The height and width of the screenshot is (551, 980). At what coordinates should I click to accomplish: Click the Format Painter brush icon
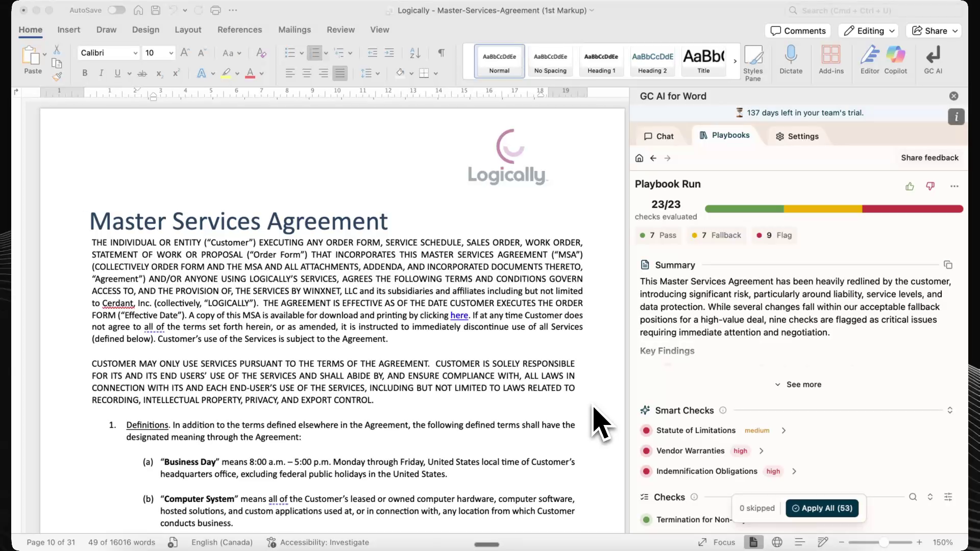57,77
